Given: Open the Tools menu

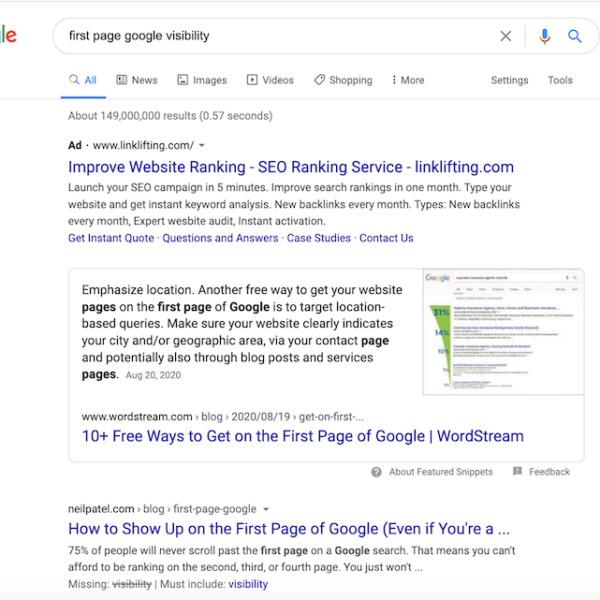Looking at the screenshot, I should (560, 80).
